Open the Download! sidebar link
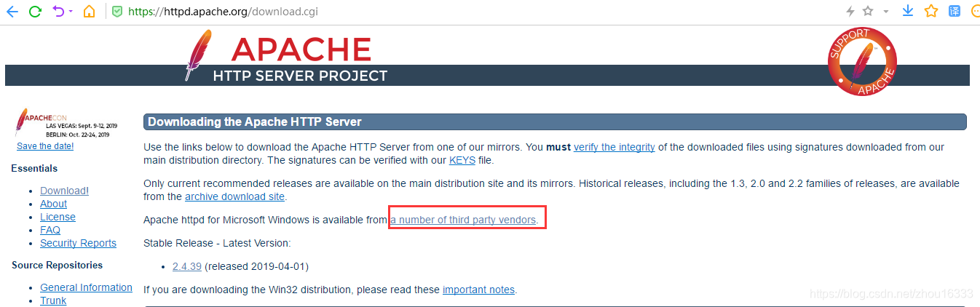This screenshot has width=980, height=307. click(64, 191)
